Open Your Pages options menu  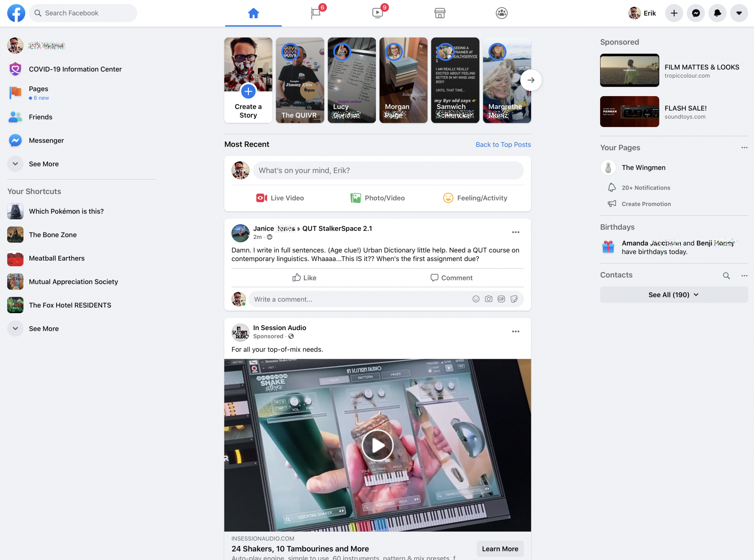744,148
